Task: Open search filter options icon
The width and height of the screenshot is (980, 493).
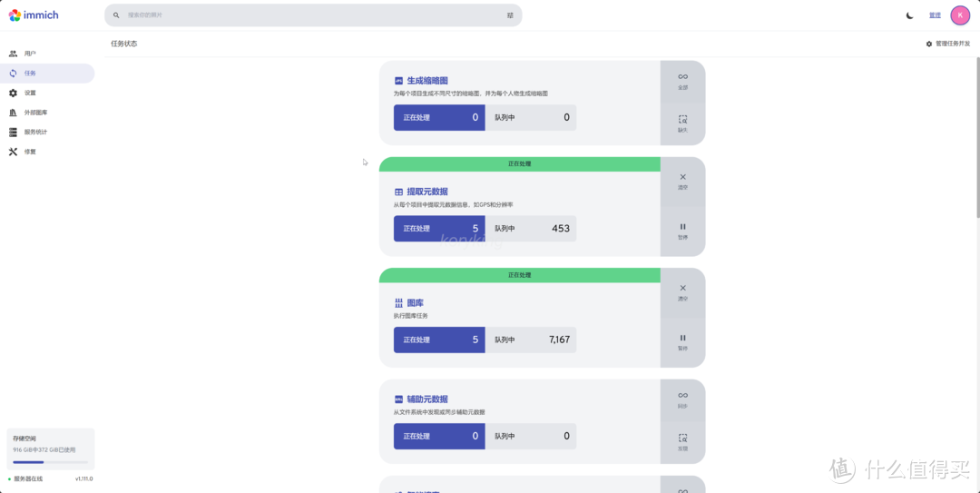Action: pyautogui.click(x=510, y=15)
